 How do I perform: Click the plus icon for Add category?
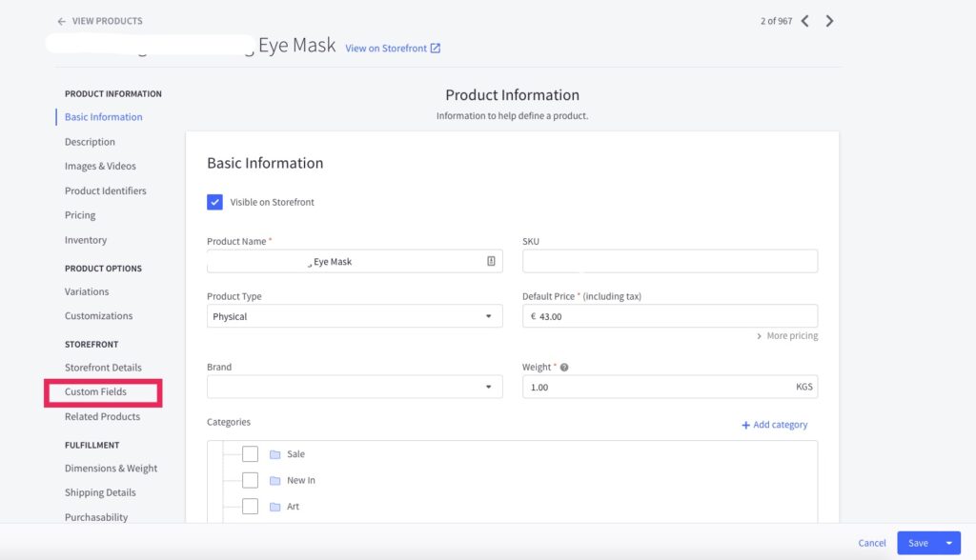pos(745,425)
